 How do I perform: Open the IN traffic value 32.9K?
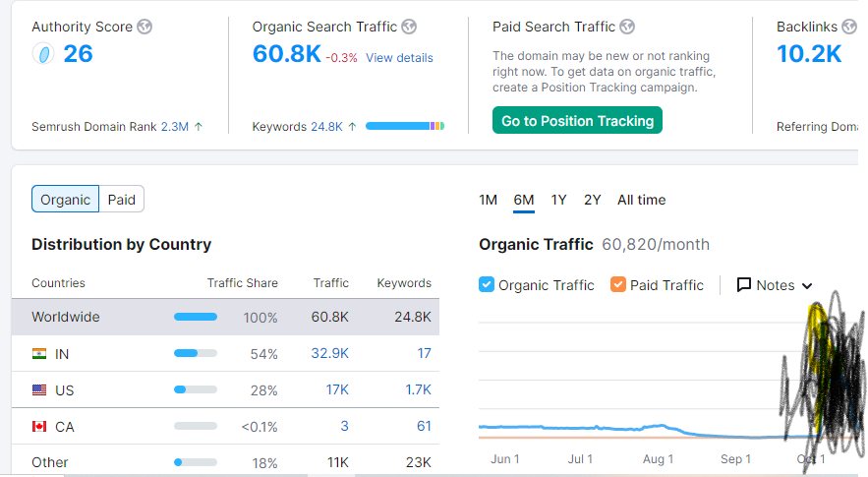[x=330, y=353]
